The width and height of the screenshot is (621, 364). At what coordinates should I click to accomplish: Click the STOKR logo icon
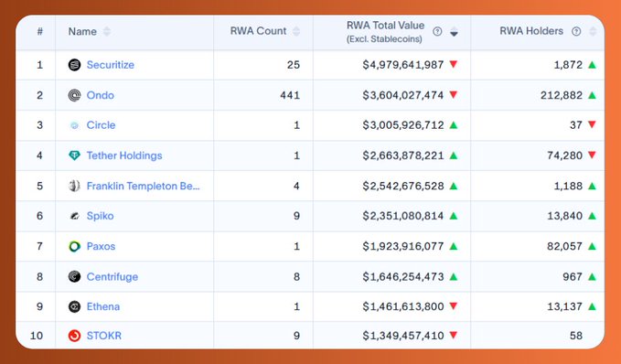tap(74, 336)
